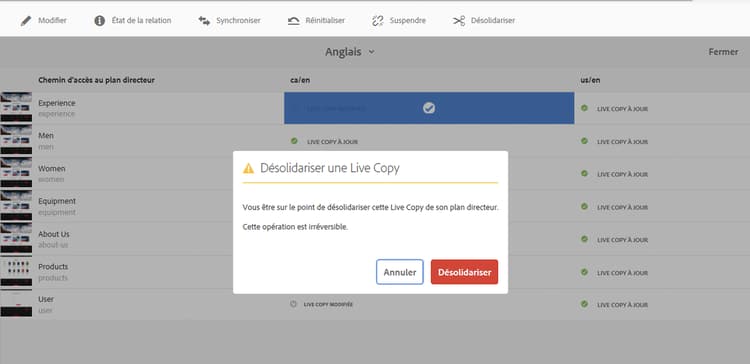
Task: Click the warning triangle icon in dialog
Action: [x=248, y=168]
